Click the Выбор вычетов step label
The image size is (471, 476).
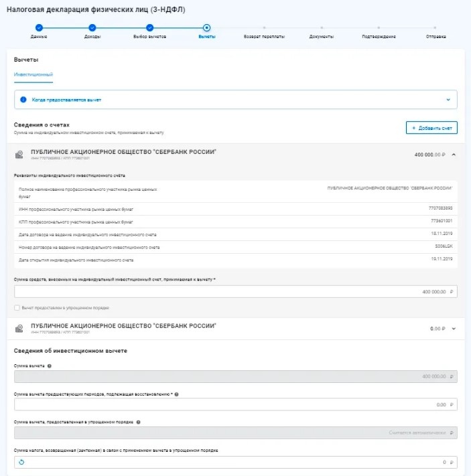[149, 36]
